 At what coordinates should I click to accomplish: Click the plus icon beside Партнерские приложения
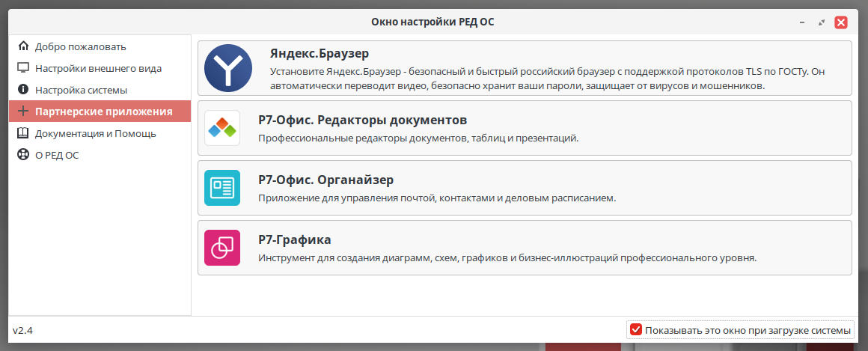(x=23, y=112)
